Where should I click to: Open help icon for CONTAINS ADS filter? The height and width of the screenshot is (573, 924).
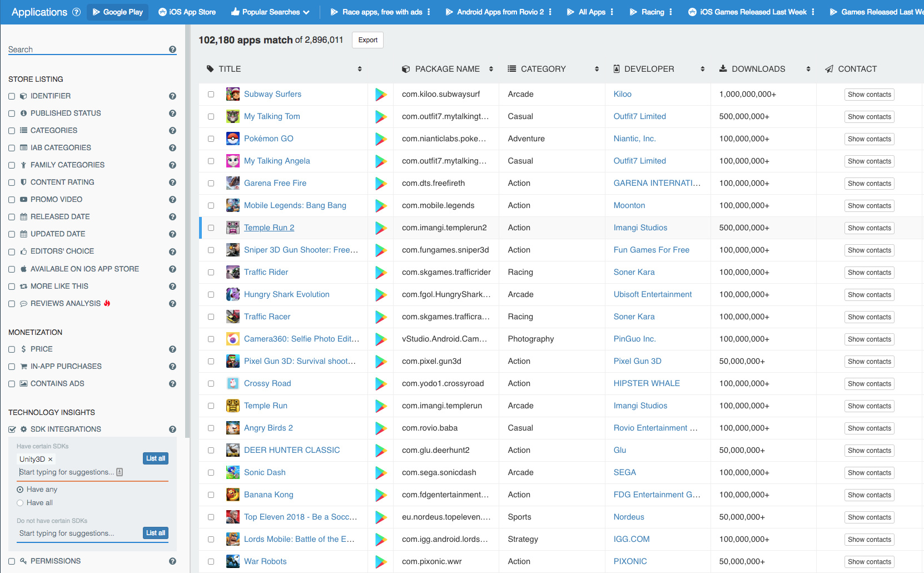tap(172, 384)
